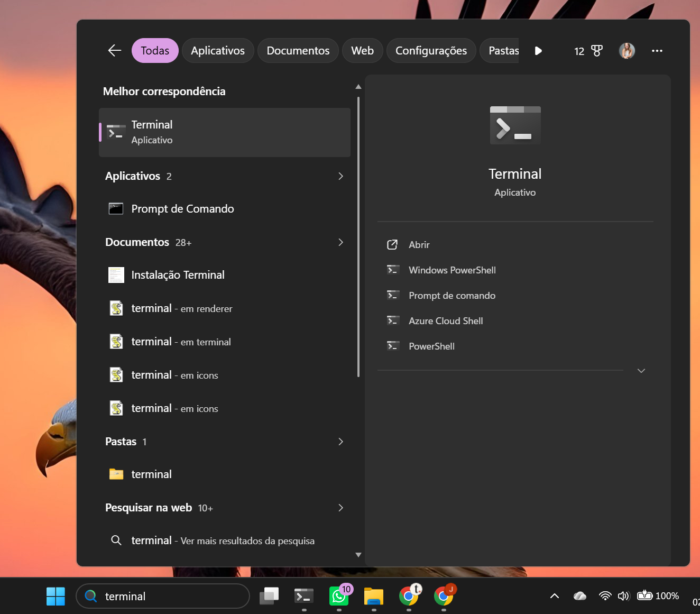Open the OneDrive cloud tray icon
Image resolution: width=700 pixels, height=614 pixels.
tap(580, 596)
